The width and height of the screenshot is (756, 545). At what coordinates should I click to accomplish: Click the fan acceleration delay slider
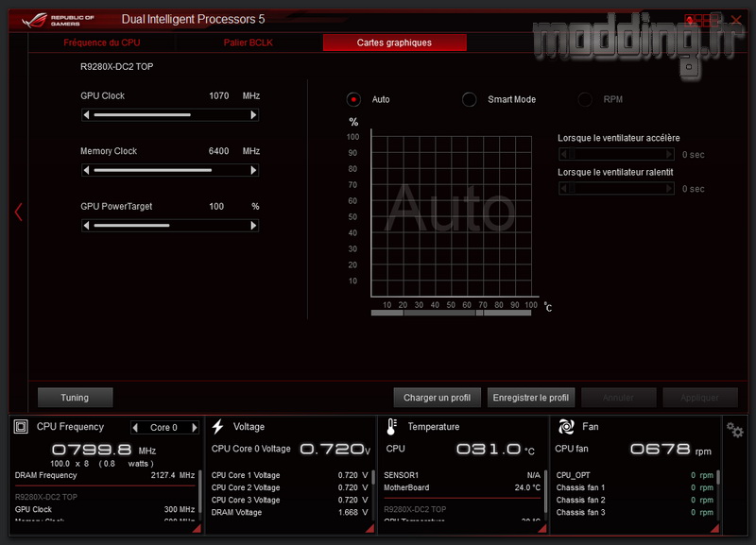coord(616,154)
